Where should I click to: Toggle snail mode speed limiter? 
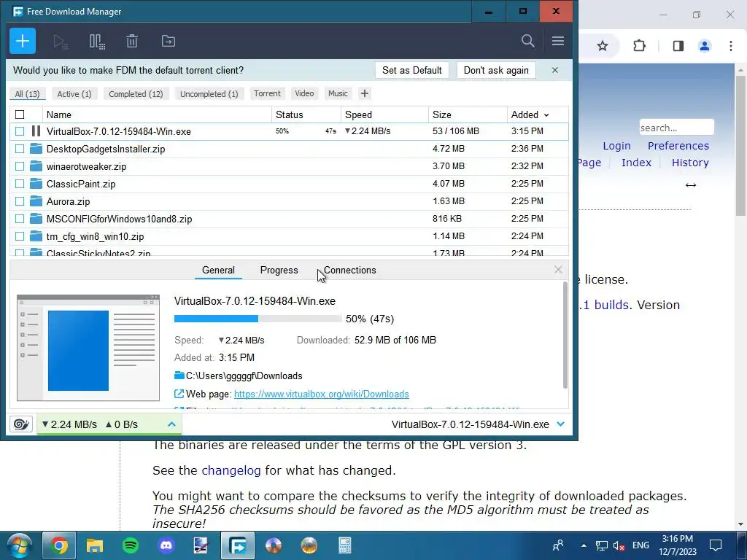21,424
